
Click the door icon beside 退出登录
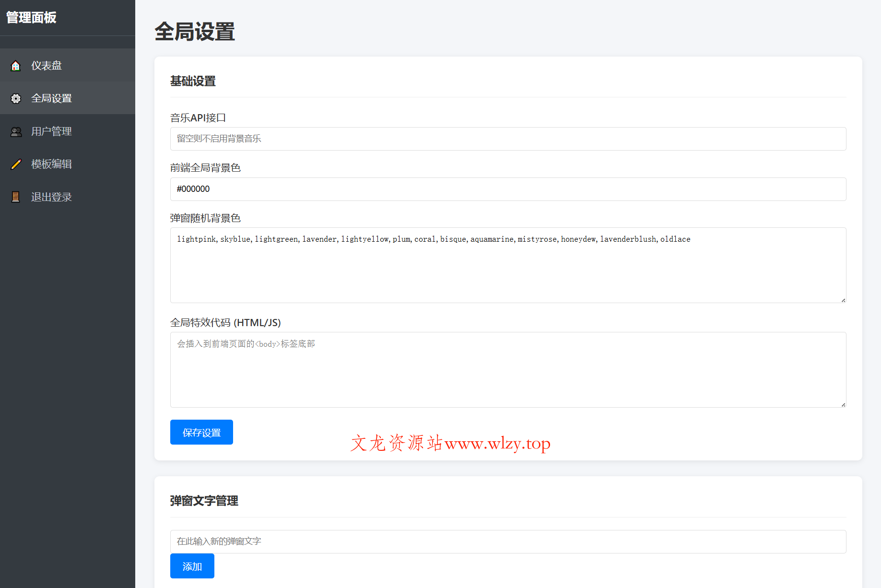coord(16,197)
